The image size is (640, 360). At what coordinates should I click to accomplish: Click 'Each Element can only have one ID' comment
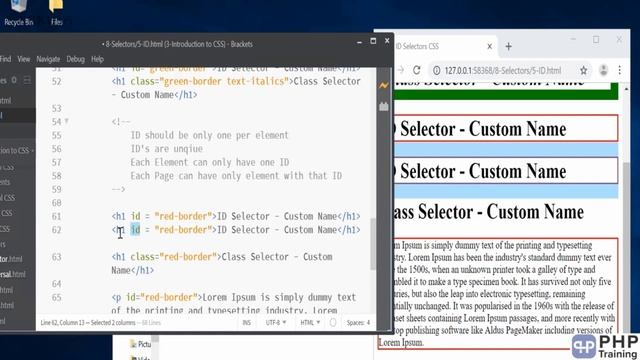tap(210, 162)
